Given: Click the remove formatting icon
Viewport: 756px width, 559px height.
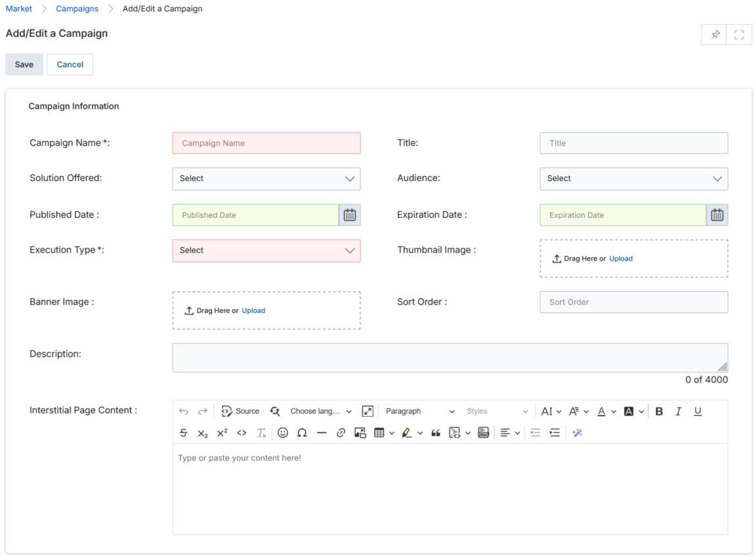Looking at the screenshot, I should click(x=261, y=433).
